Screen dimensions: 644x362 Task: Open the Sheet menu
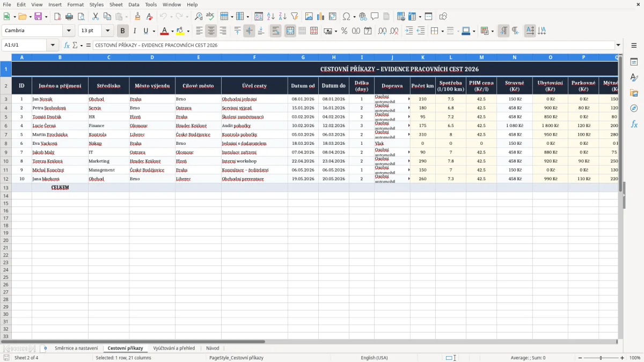[116, 4]
